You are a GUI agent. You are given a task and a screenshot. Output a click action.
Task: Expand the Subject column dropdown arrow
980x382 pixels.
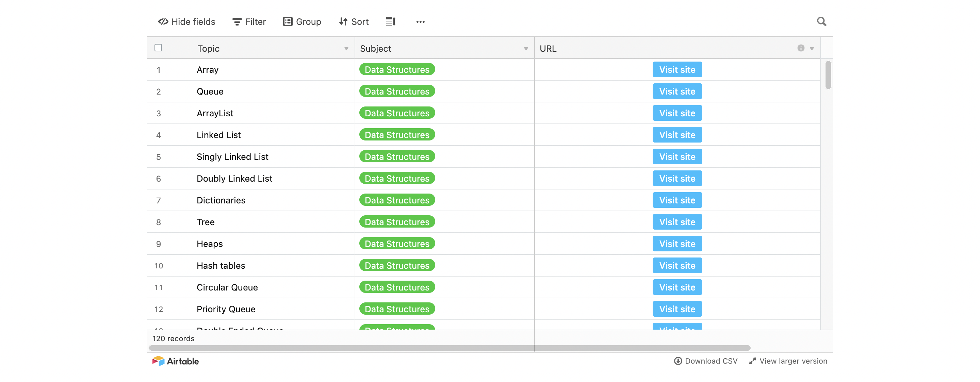click(x=526, y=49)
